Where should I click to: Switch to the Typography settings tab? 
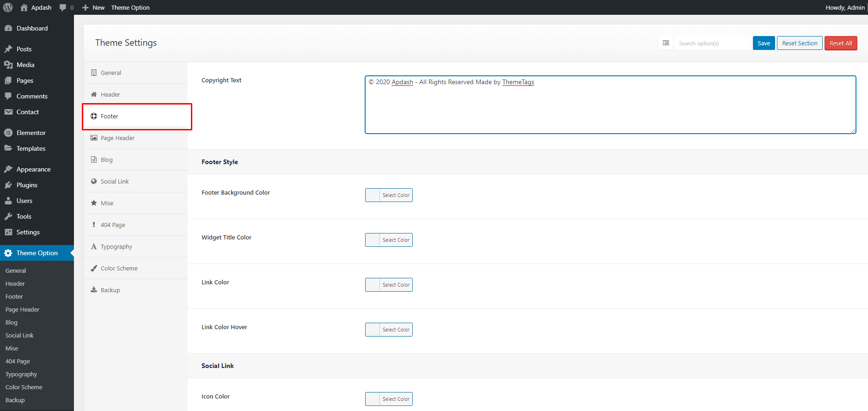tap(116, 247)
